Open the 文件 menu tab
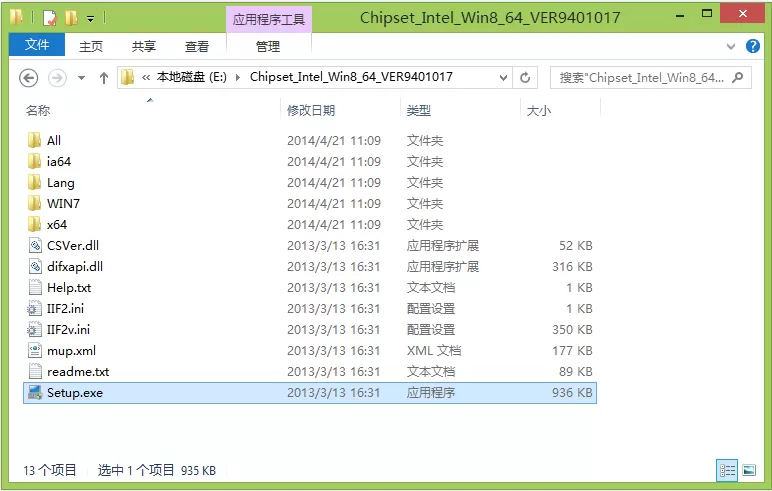772x491 pixels. pos(37,45)
